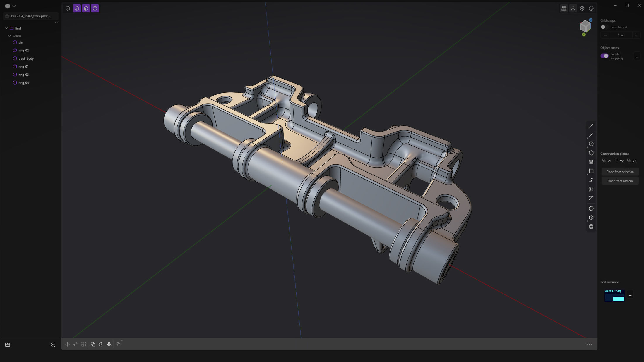Click the Y axis on orientation gizmo
The width and height of the screenshot is (644, 362).
(584, 35)
